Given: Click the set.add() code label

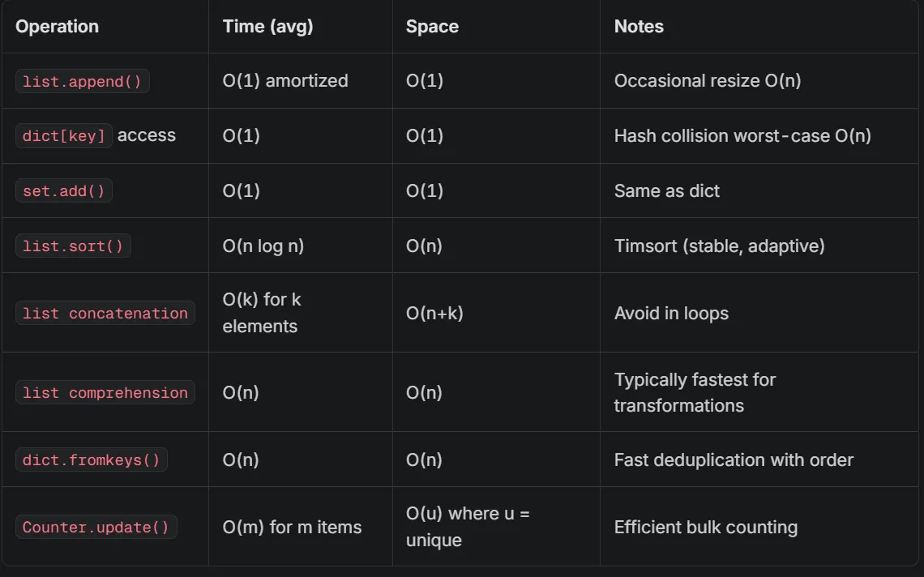Looking at the screenshot, I should pos(64,191).
